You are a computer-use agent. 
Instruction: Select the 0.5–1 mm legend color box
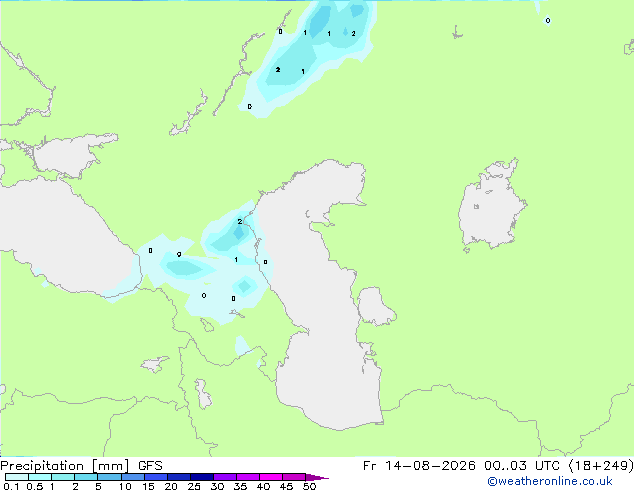(x=40, y=477)
